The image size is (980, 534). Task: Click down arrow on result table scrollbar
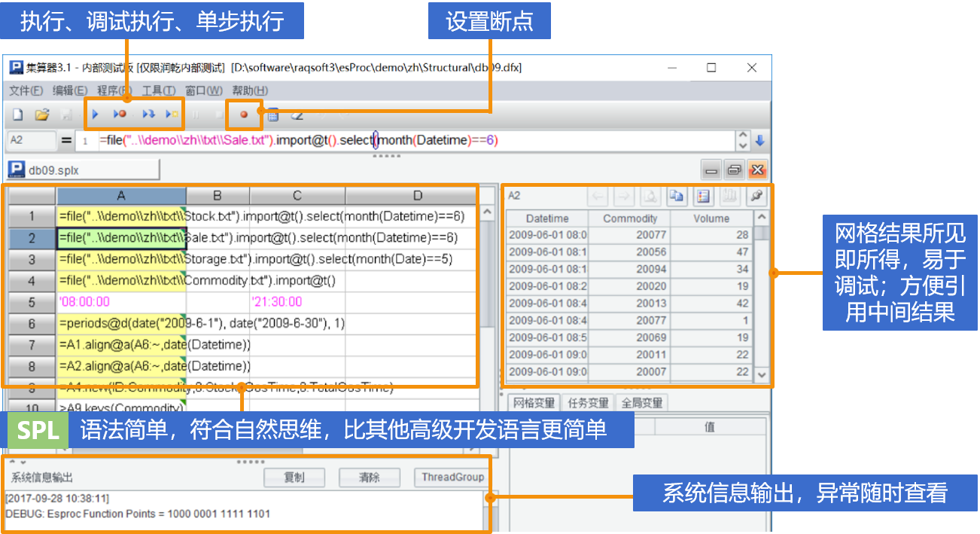click(x=762, y=374)
